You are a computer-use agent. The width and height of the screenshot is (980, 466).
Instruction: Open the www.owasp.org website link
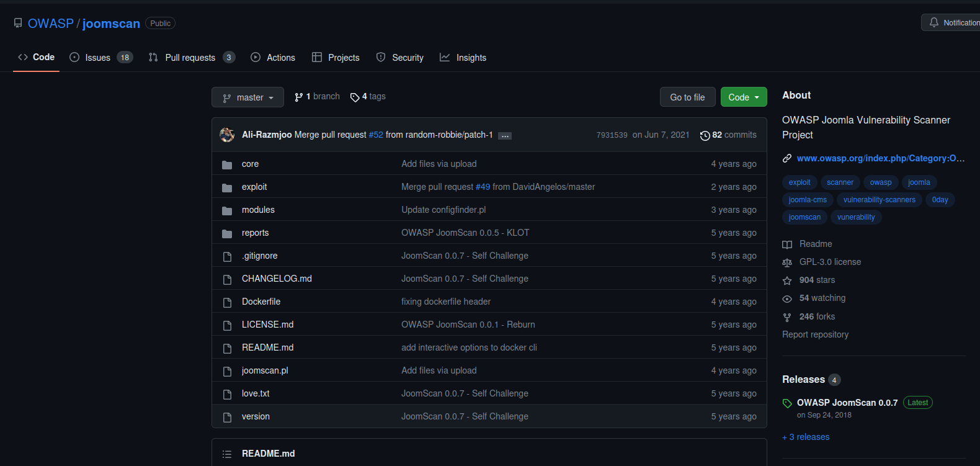(881, 158)
